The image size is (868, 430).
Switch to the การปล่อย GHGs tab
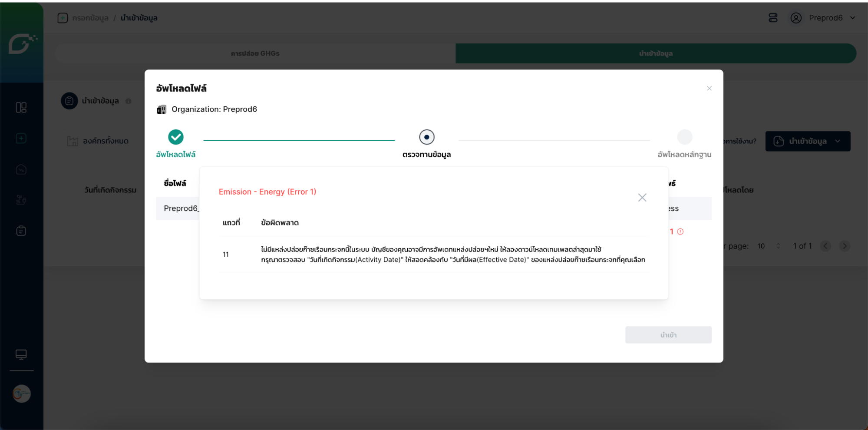click(255, 53)
